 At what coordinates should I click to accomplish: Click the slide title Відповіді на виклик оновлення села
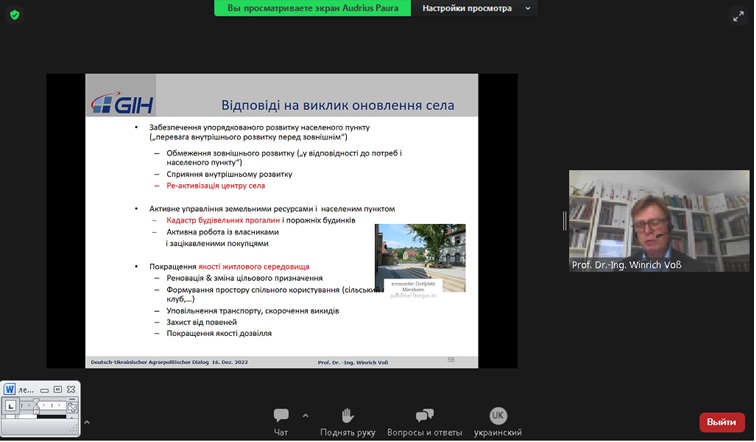coord(338,105)
